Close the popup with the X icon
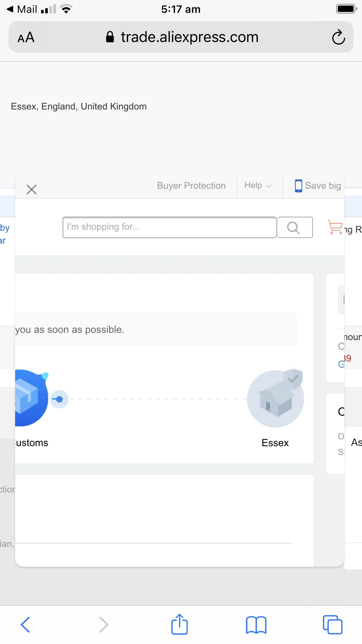The image size is (362, 644). click(x=31, y=189)
